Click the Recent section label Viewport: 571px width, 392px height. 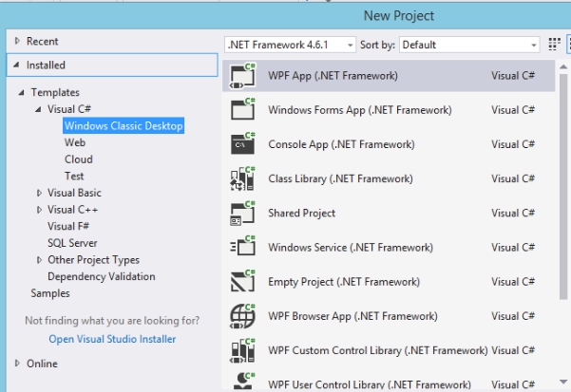[42, 41]
